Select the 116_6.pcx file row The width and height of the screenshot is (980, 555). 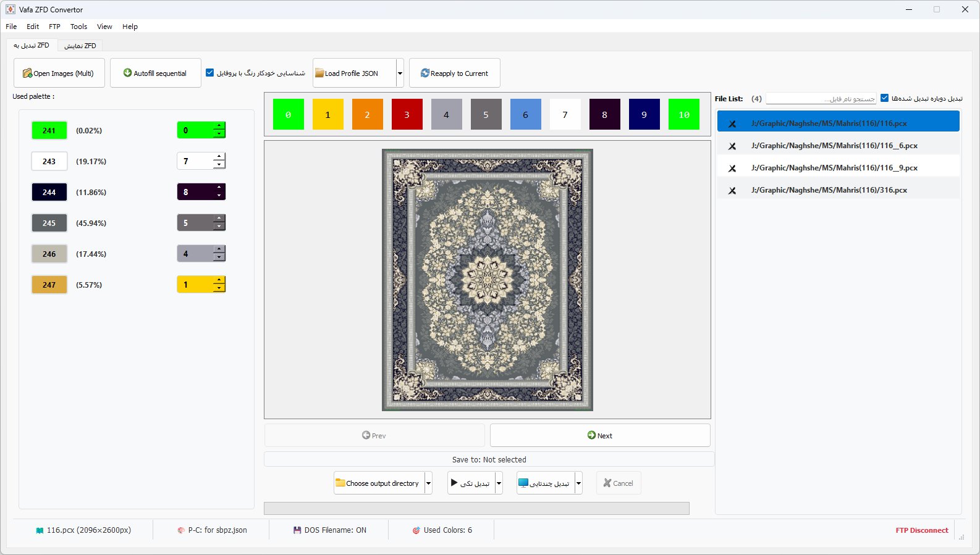coord(838,146)
